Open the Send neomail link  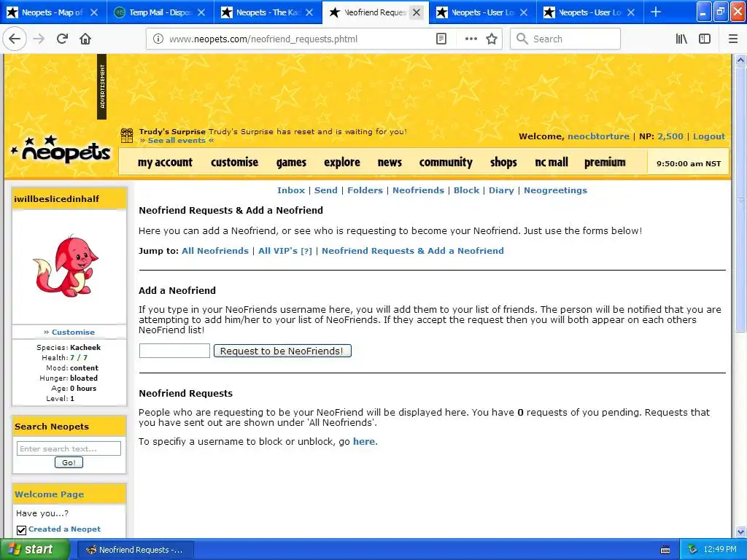(326, 190)
